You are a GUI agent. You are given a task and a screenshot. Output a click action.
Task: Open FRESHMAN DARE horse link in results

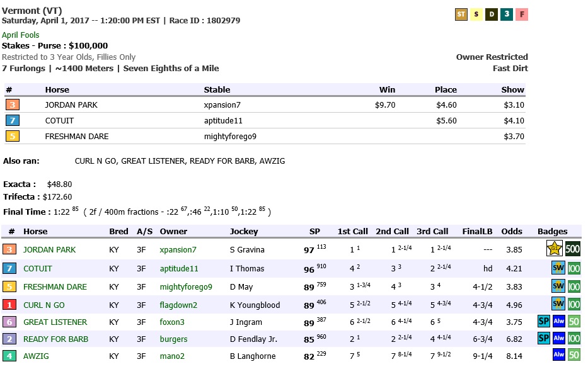[x=55, y=286]
